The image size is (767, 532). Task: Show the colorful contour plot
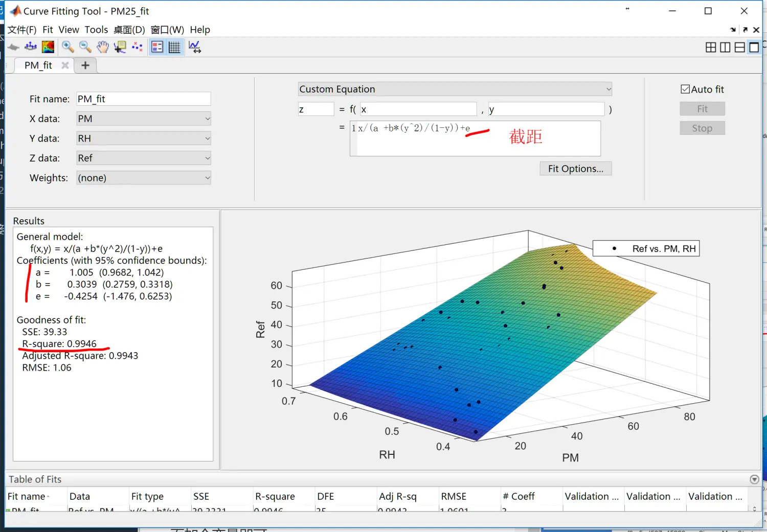(48, 47)
